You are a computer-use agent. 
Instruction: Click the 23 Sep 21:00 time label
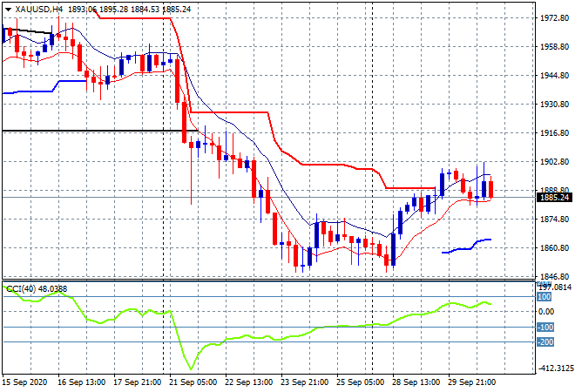304,382
